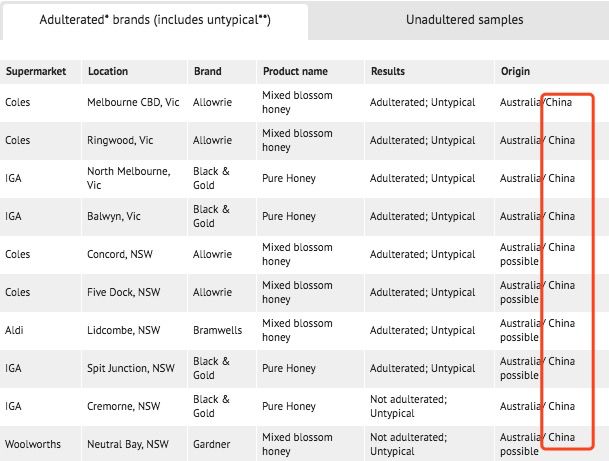
Task: Select the Adulterated brands tab
Action: tap(153, 19)
